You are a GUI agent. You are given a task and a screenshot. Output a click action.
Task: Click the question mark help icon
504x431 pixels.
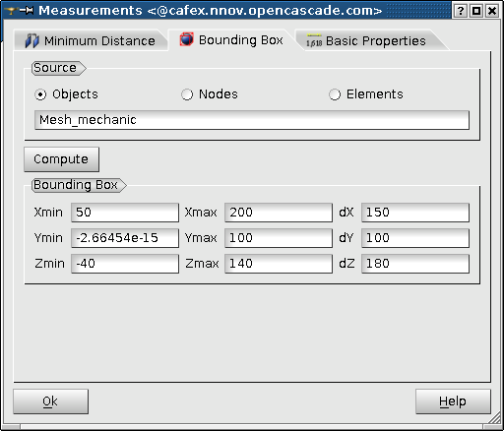tap(460, 11)
